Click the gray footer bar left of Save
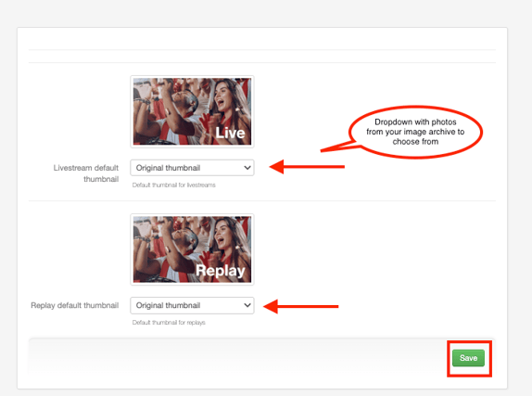 pyautogui.click(x=237, y=357)
